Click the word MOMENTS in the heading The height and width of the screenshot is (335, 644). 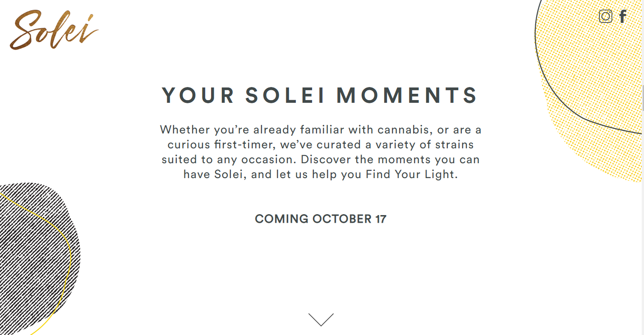(x=407, y=96)
